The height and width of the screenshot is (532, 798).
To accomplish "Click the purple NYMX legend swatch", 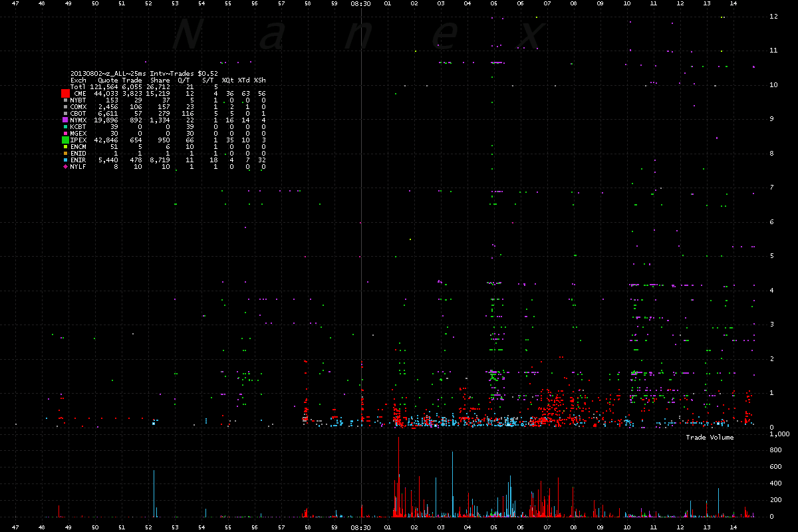I will click(65, 120).
